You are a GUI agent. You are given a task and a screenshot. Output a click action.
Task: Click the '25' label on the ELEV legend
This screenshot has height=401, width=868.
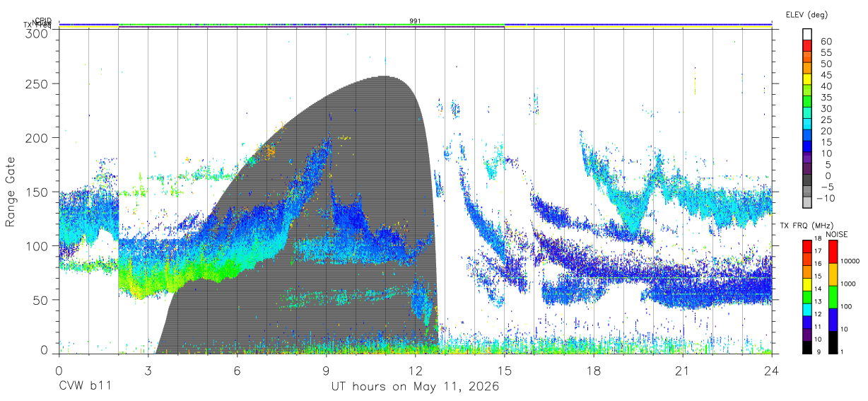pos(826,120)
